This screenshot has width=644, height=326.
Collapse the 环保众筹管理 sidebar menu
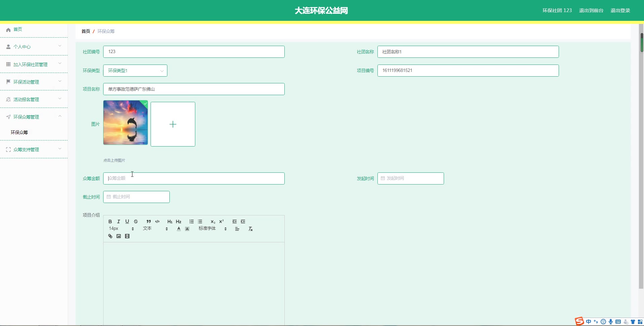coord(34,117)
